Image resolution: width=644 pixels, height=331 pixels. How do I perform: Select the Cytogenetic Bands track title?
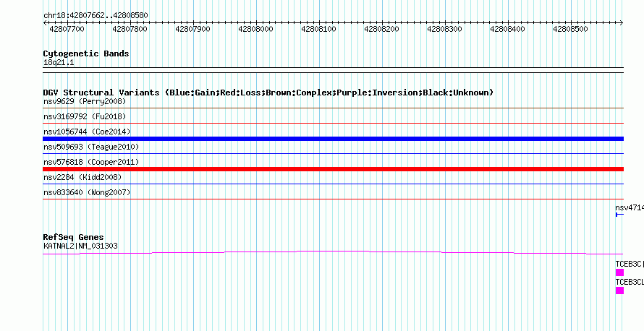pos(86,53)
